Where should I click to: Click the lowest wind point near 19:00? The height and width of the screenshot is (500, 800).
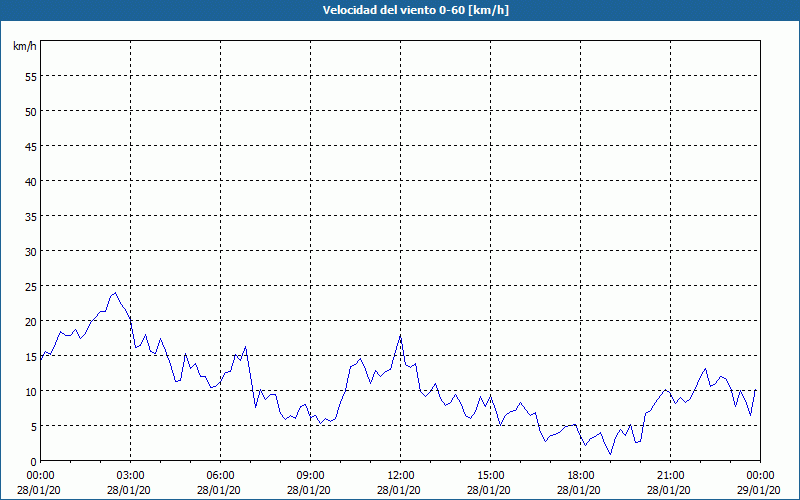[x=610, y=454]
